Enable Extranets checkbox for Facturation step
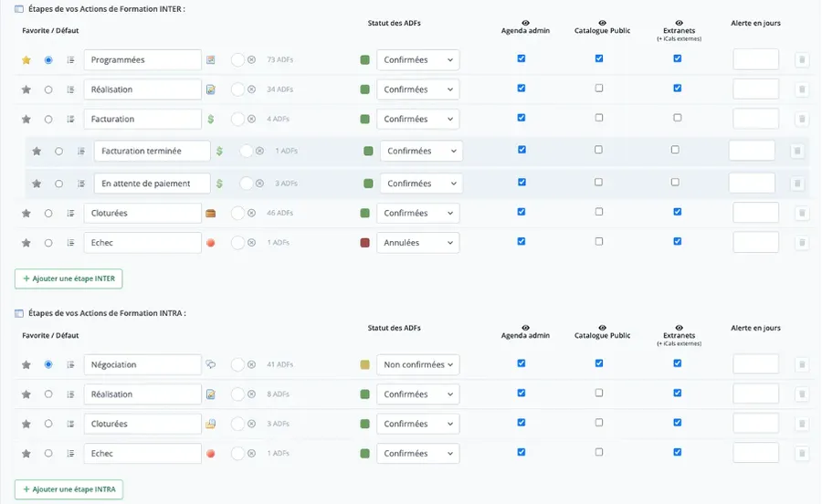Viewport: 822px width, 504px height. 678,118
